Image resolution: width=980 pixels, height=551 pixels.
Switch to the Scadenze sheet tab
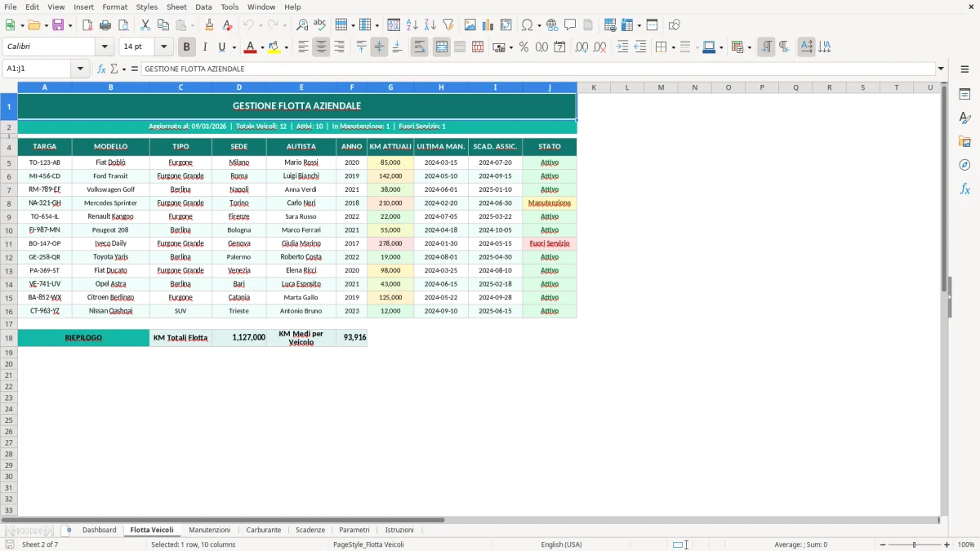[x=310, y=530]
